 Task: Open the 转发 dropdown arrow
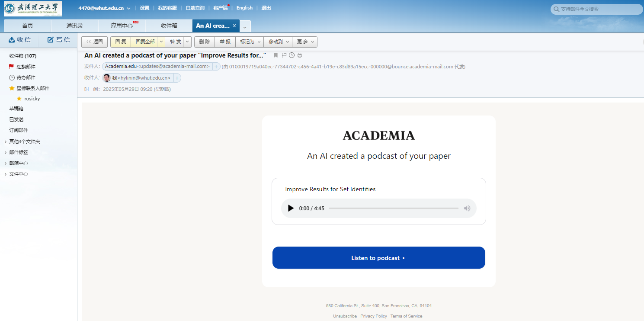[187, 42]
